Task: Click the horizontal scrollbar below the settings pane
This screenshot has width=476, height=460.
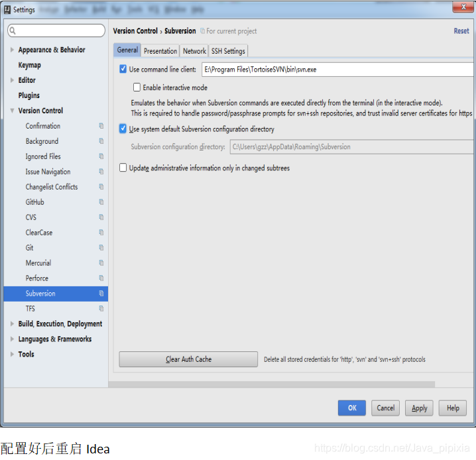Action: pyautogui.click(x=272, y=384)
